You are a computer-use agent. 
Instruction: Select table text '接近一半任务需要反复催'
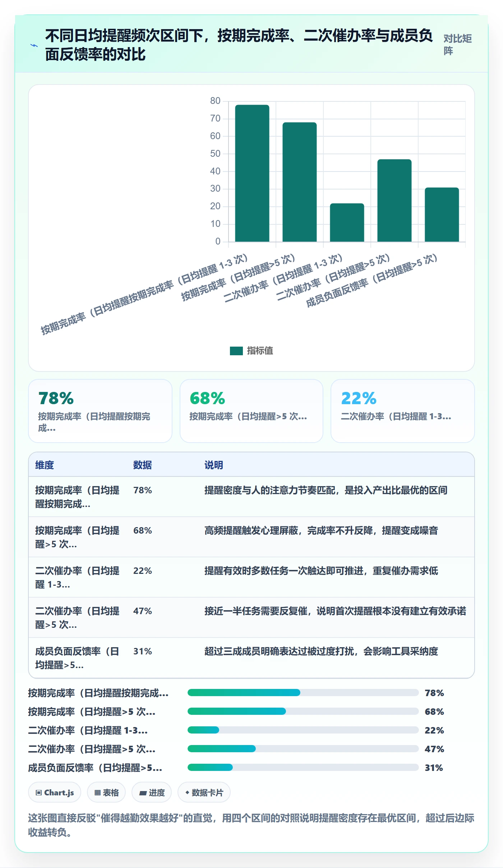256,611
